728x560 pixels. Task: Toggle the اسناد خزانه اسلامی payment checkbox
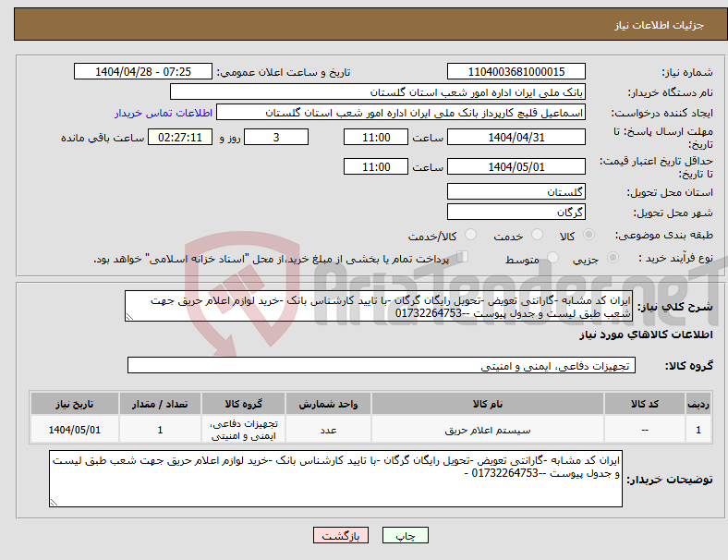point(462,257)
